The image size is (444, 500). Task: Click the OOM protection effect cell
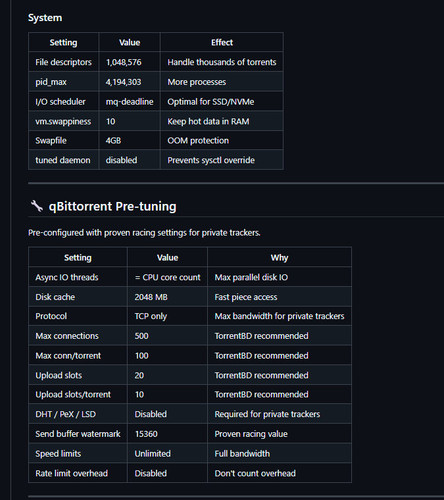pyautogui.click(x=222, y=141)
